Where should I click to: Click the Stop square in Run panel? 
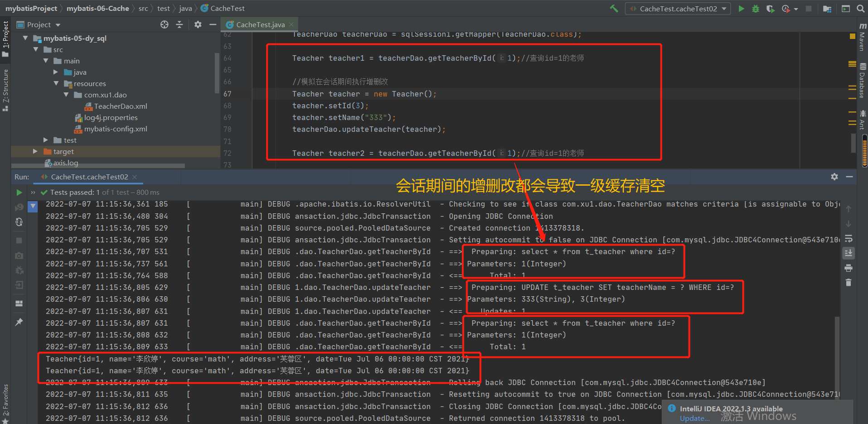click(x=19, y=241)
